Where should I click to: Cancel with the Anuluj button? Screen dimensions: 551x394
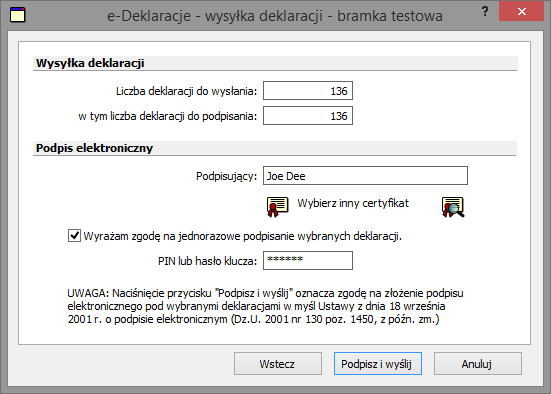pos(478,364)
